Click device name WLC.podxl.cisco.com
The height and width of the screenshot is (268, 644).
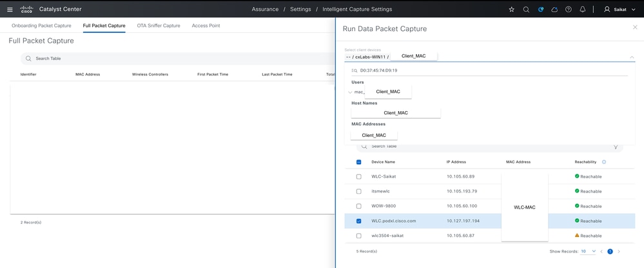coord(393,221)
